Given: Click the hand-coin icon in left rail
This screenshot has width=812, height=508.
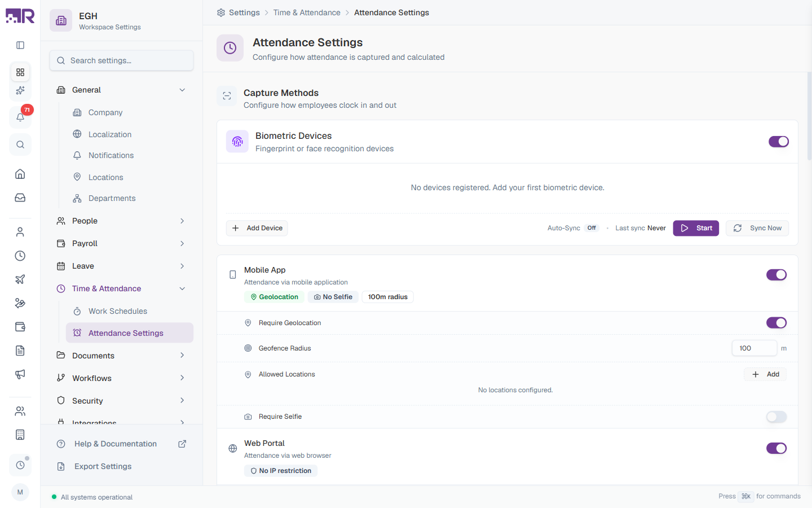Looking at the screenshot, I should pyautogui.click(x=20, y=303).
